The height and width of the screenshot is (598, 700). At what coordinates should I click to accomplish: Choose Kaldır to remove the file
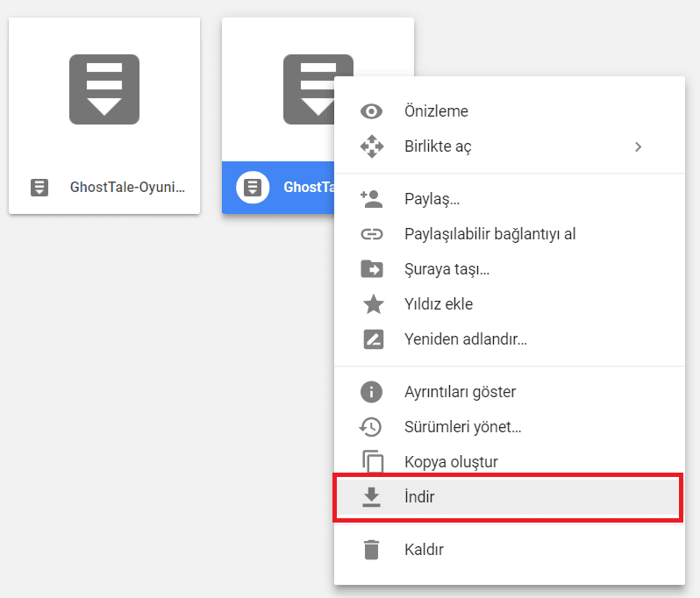click(x=510, y=550)
